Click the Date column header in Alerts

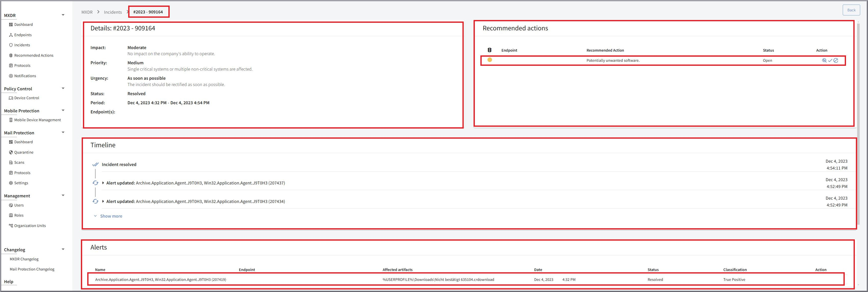coord(538,270)
